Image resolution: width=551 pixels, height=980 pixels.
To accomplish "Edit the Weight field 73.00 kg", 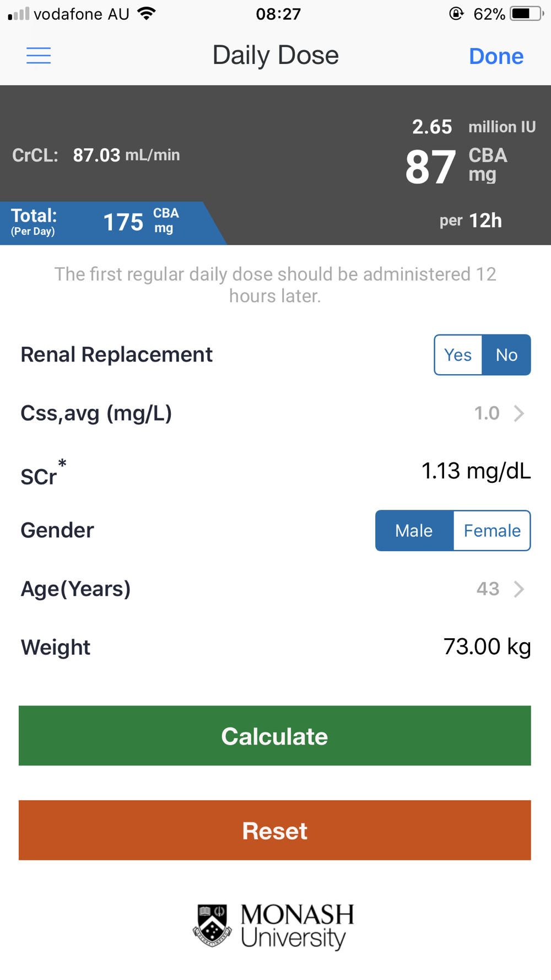I will coord(487,647).
